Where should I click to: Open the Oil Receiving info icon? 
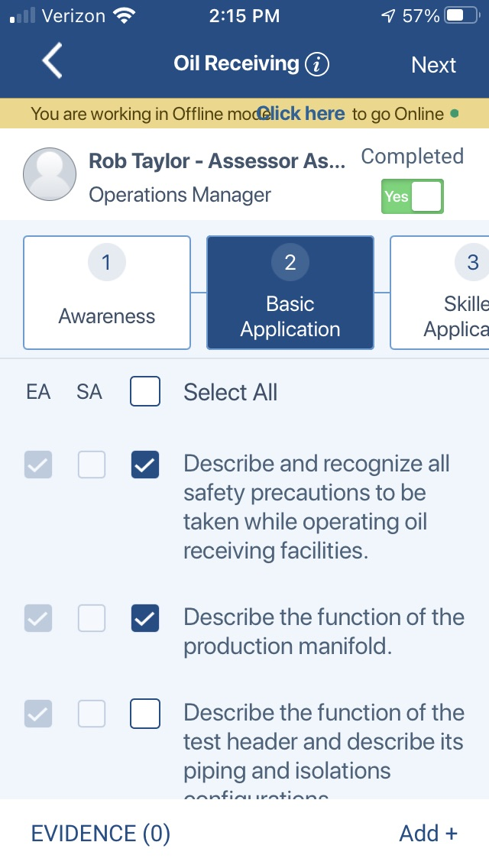tap(317, 64)
